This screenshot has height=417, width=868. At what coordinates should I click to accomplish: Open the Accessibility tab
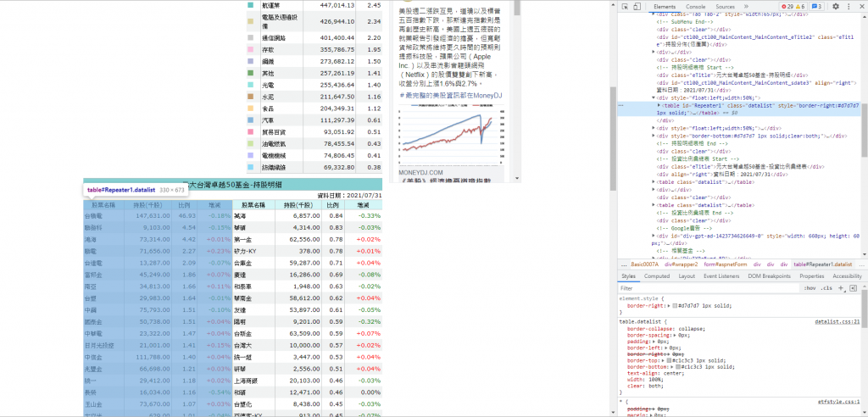(x=847, y=275)
